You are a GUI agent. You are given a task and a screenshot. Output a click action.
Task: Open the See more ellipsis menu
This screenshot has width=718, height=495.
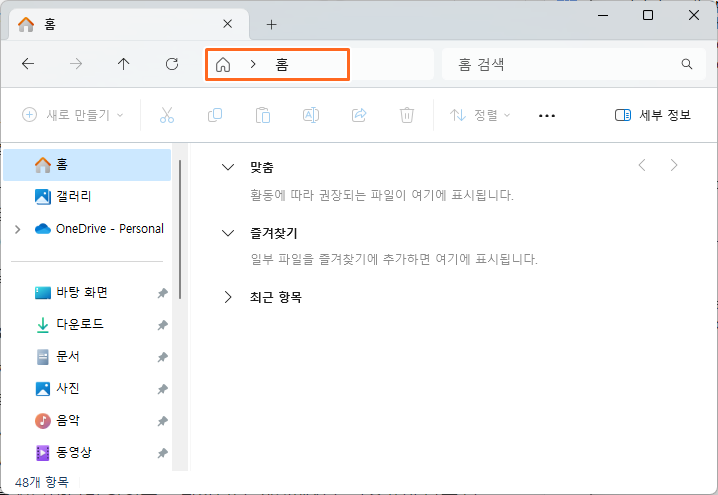pos(547,116)
